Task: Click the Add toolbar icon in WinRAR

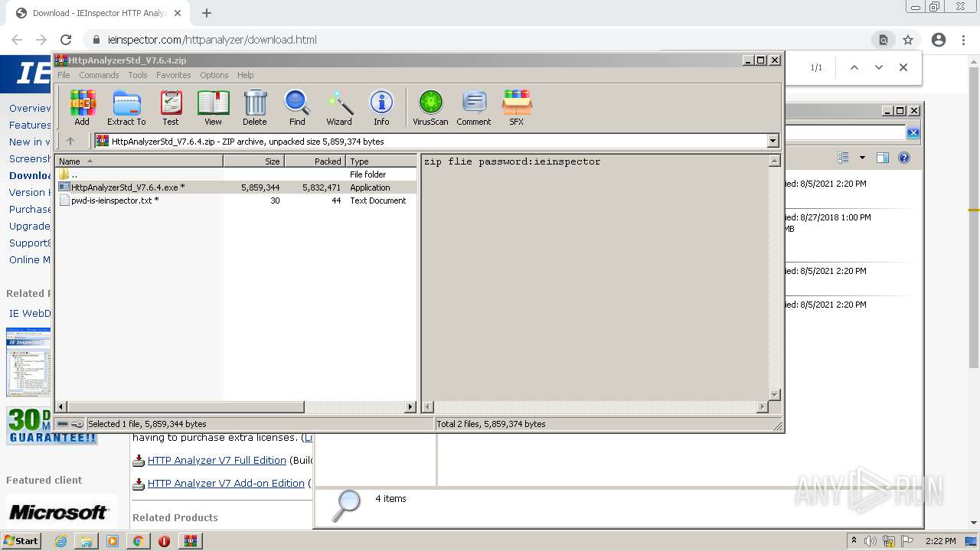Action: [x=82, y=107]
